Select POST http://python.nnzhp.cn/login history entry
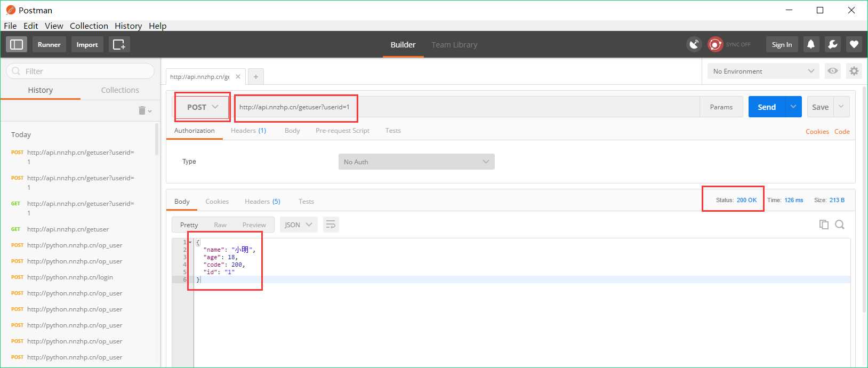 (70, 277)
